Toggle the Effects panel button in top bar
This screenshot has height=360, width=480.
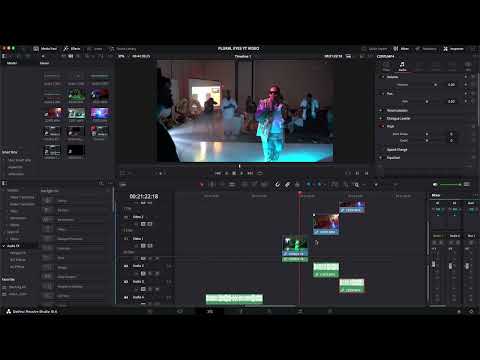coord(72,49)
